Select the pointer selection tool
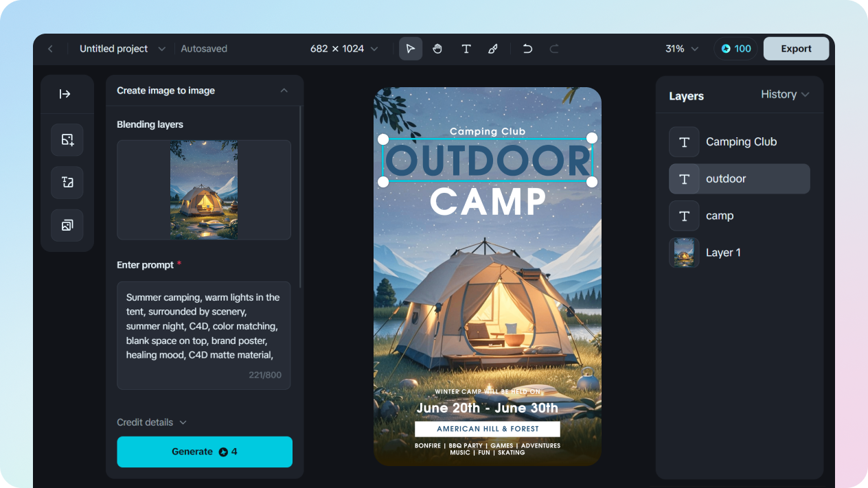This screenshot has height=488, width=868. point(411,49)
